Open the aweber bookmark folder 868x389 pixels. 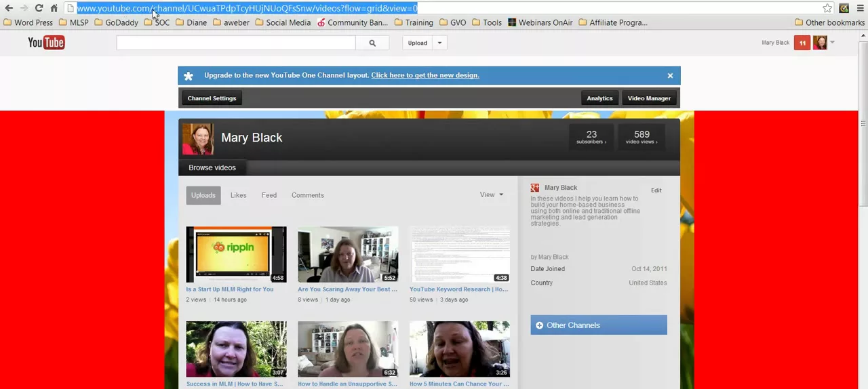tap(231, 22)
